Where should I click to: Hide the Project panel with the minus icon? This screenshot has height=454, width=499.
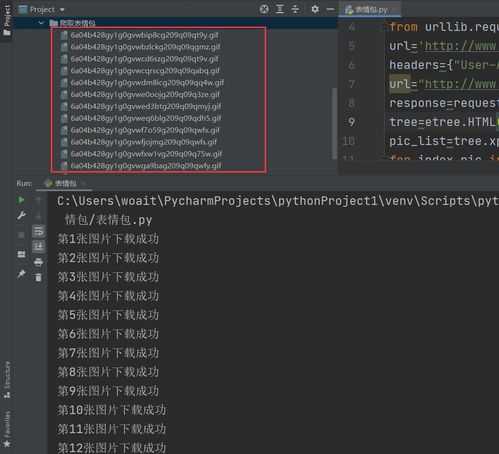pyautogui.click(x=330, y=9)
